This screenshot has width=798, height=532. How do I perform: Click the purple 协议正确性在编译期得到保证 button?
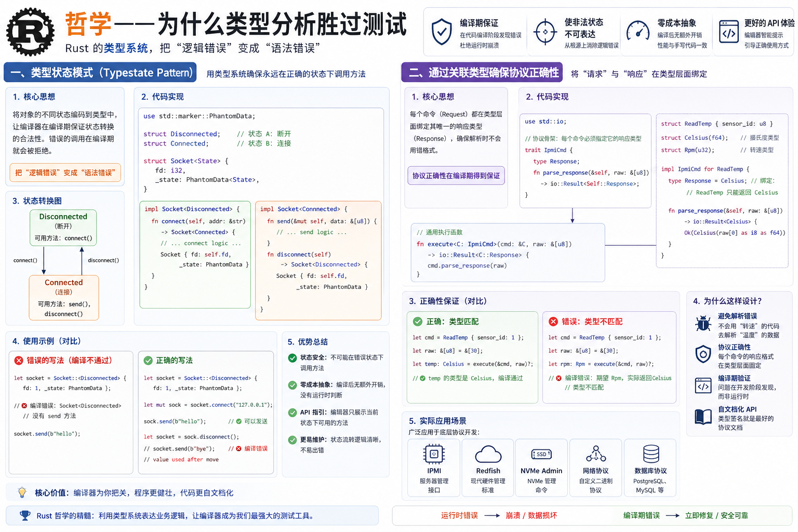pos(456,176)
